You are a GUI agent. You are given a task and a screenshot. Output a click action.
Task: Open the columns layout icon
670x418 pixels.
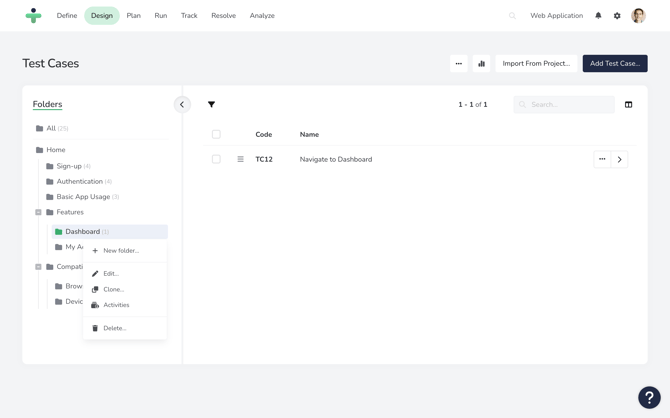click(x=628, y=104)
